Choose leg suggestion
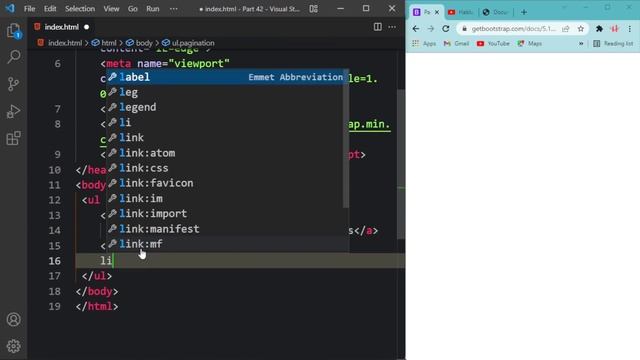The width and height of the screenshot is (640, 360). [x=227, y=92]
